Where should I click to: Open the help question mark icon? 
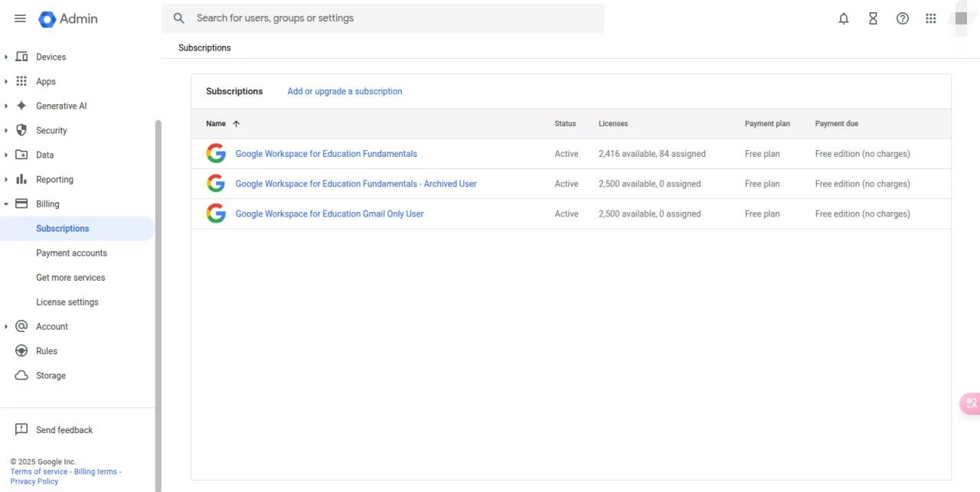tap(903, 18)
